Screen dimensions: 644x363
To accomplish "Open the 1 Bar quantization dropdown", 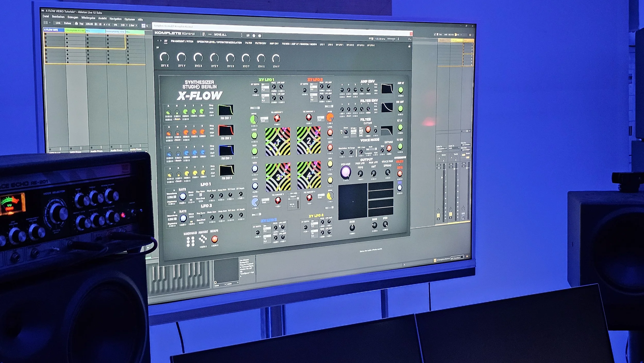I will 133,25.
